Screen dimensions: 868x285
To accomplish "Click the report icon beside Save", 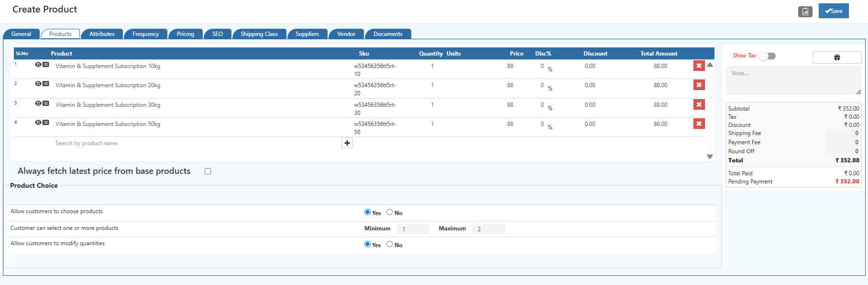I will [x=805, y=11].
